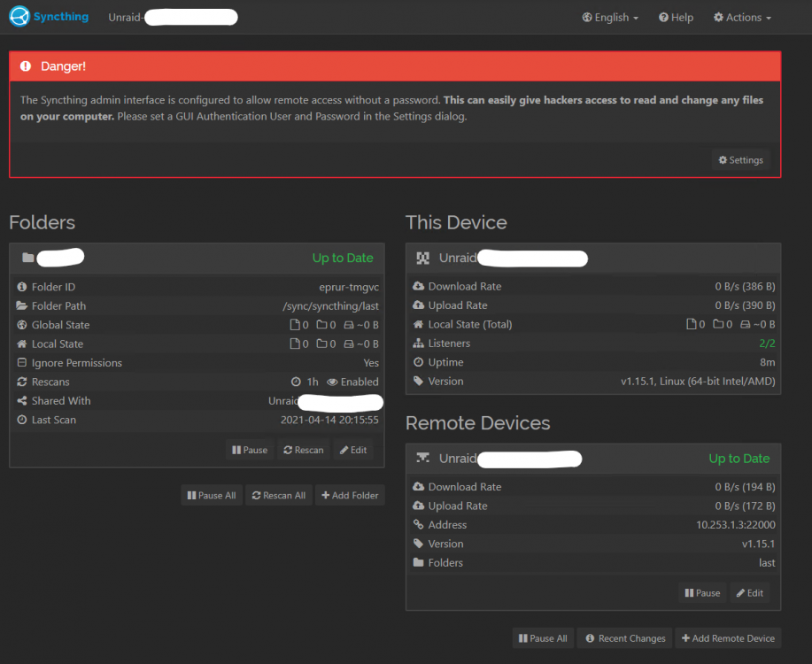Image resolution: width=812 pixels, height=664 pixels.
Task: Click the Syncthing brand name link
Action: pyautogui.click(x=61, y=17)
